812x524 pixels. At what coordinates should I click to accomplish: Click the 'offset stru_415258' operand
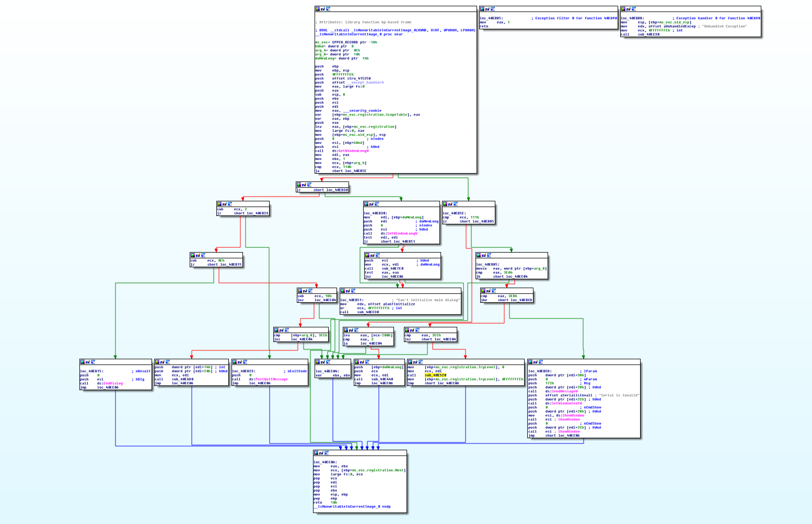(x=351, y=78)
